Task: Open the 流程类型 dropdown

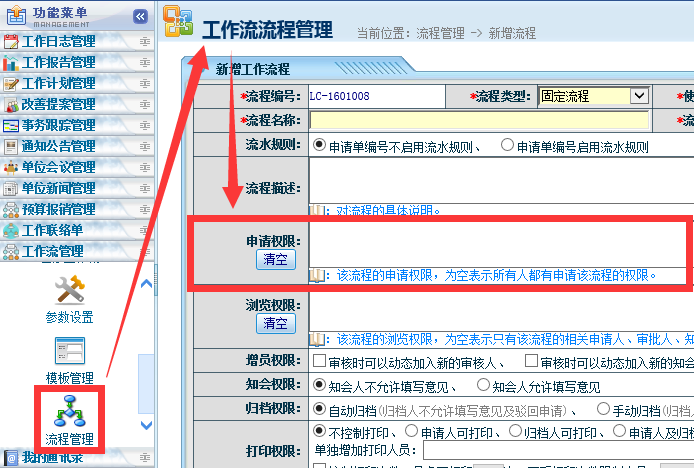Action: point(639,96)
